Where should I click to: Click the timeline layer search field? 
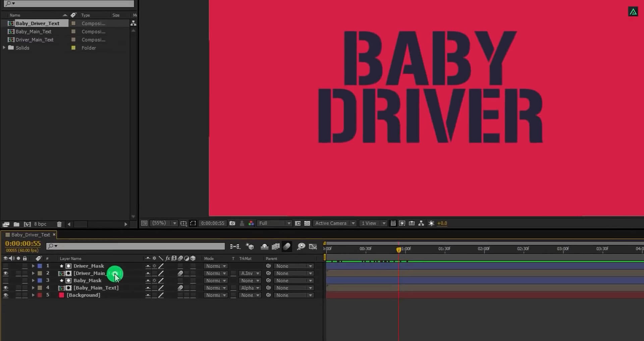point(136,246)
